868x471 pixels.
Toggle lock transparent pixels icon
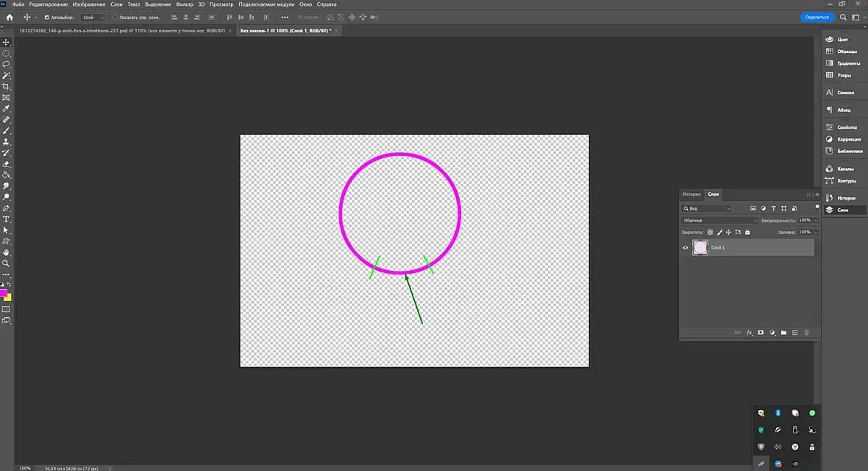[711, 232]
